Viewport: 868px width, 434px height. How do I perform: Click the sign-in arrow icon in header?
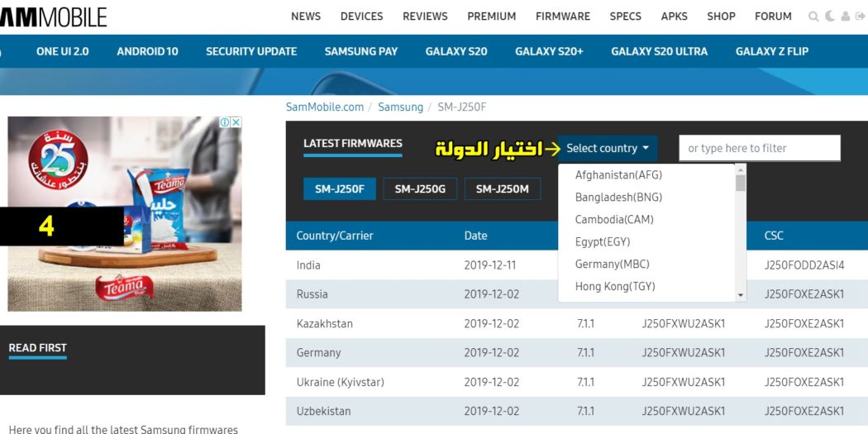click(x=861, y=17)
